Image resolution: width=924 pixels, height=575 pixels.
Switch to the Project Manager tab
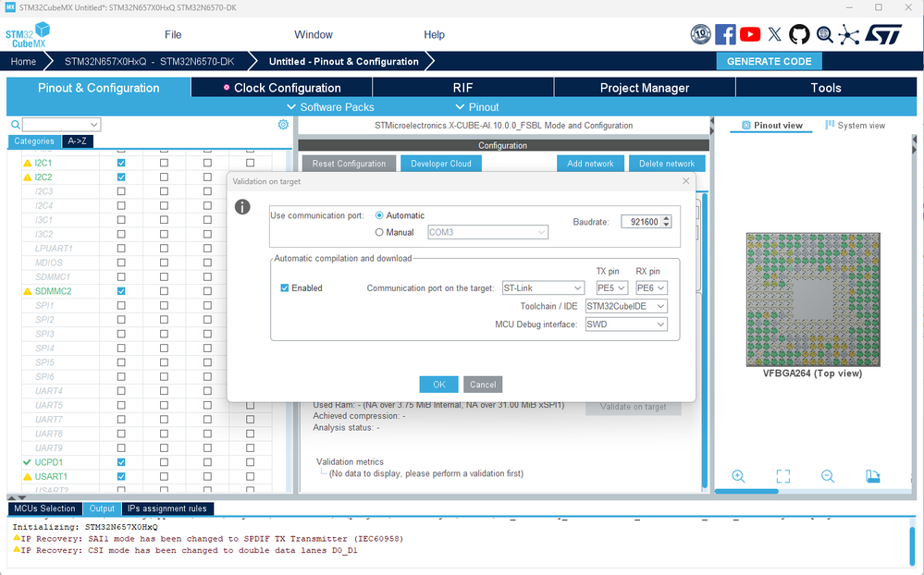(x=645, y=88)
